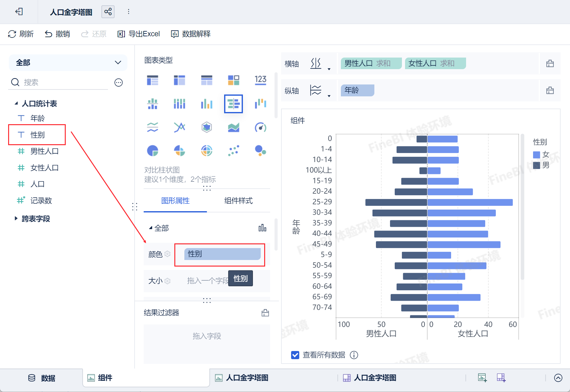The height and width of the screenshot is (392, 570).
Task: Click the 男性人口 求和 pill on 横轴
Action: 371,64
